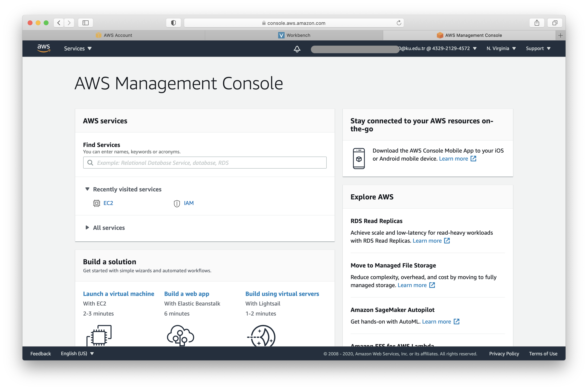Click the Build a web app link
The height and width of the screenshot is (390, 588).
(x=186, y=294)
